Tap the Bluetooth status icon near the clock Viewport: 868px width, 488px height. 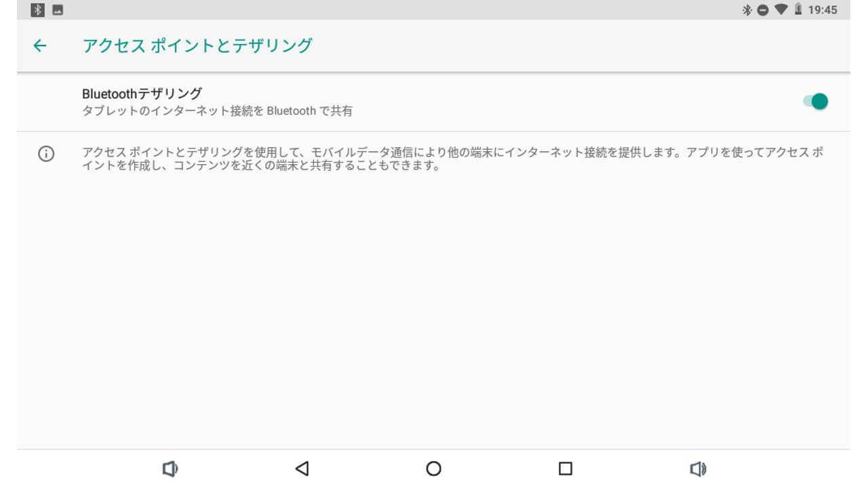(x=747, y=9)
